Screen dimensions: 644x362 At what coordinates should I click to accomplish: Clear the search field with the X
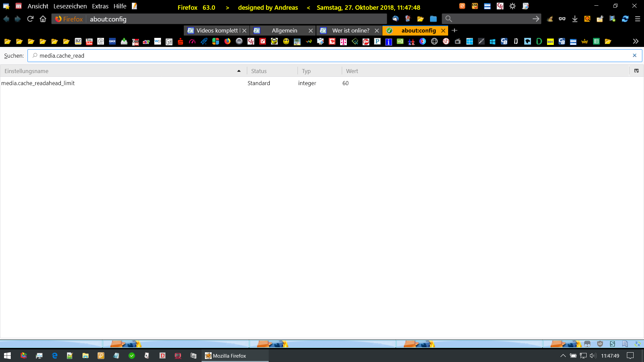click(634, 56)
